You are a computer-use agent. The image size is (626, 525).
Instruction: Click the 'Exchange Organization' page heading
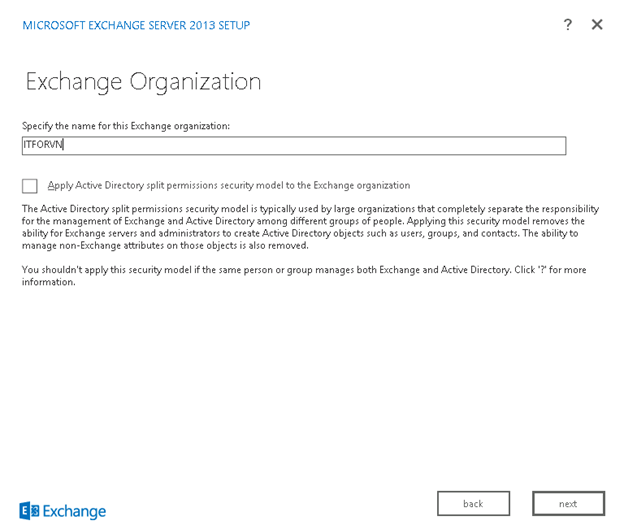(143, 81)
